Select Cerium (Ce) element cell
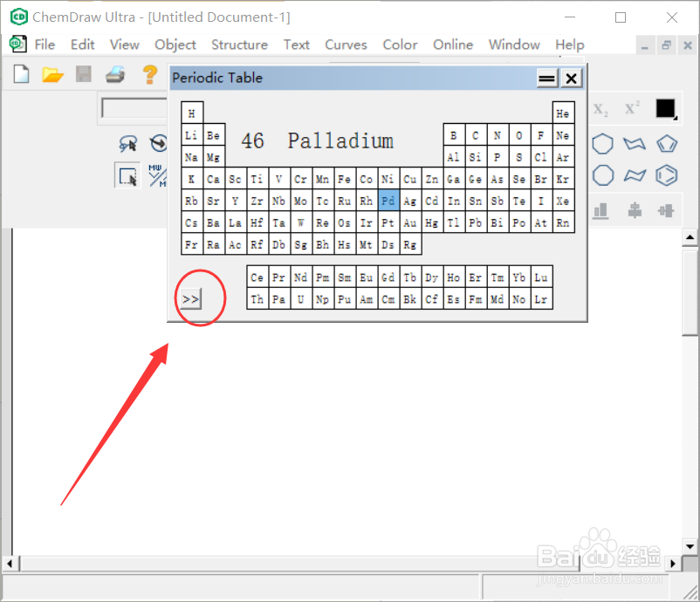 257,277
